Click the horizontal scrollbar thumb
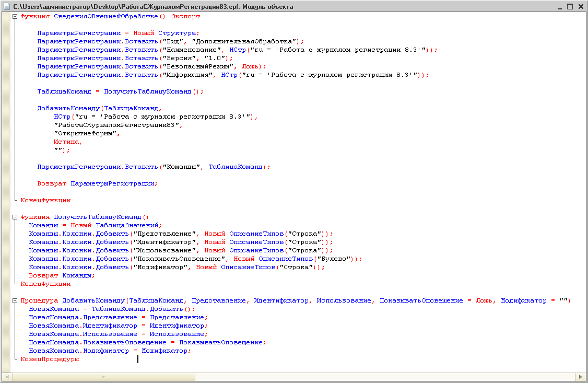 coord(103,377)
